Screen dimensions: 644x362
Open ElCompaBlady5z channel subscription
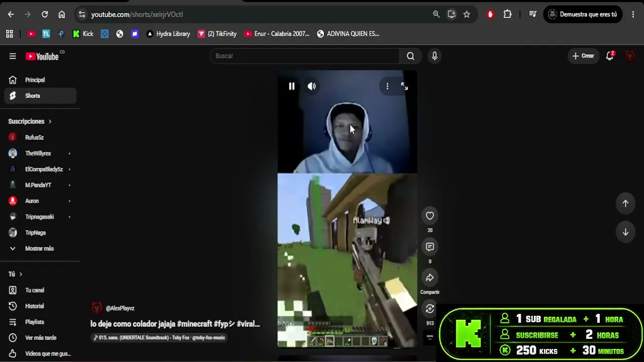pyautogui.click(x=40, y=169)
